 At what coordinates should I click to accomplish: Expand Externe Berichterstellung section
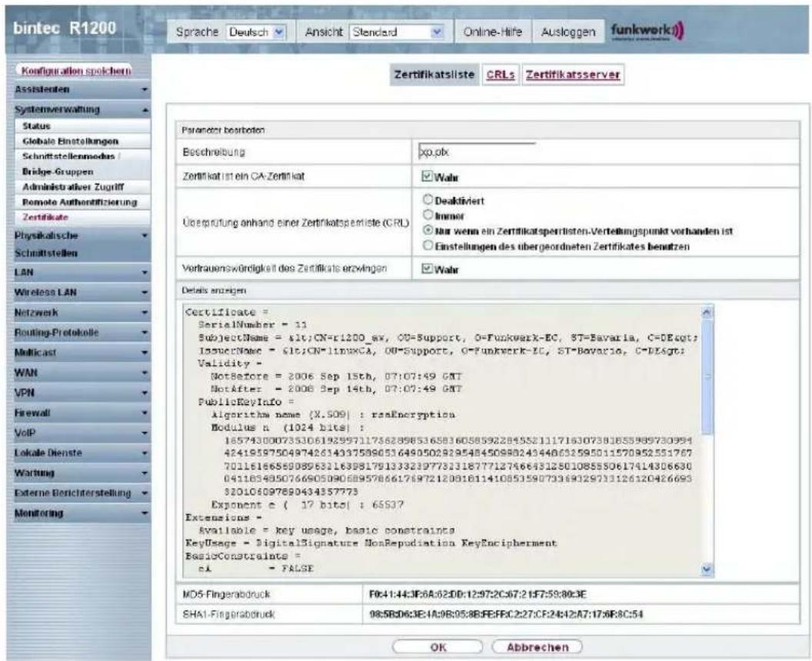point(79,493)
